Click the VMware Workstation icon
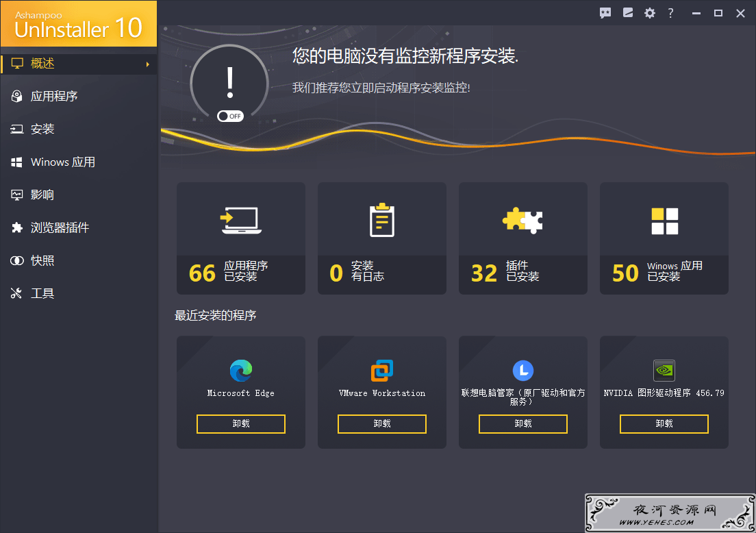756x533 pixels. point(382,371)
